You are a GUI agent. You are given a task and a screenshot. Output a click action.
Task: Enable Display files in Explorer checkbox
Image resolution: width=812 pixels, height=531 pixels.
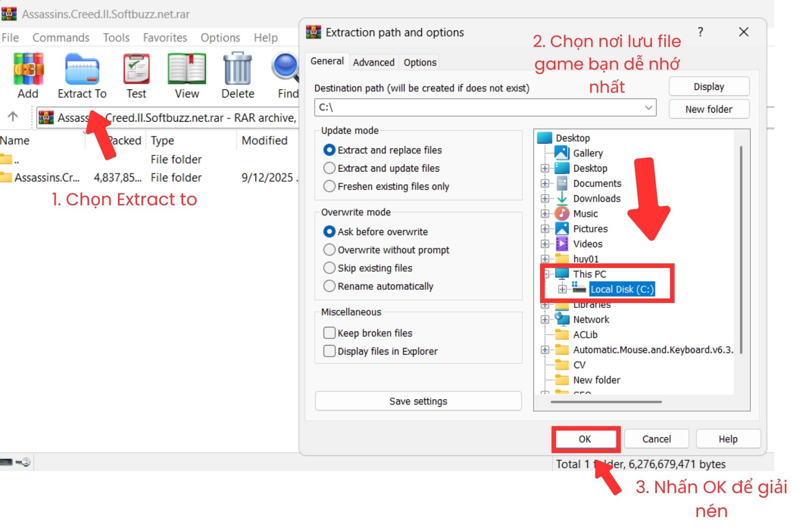pyautogui.click(x=329, y=351)
